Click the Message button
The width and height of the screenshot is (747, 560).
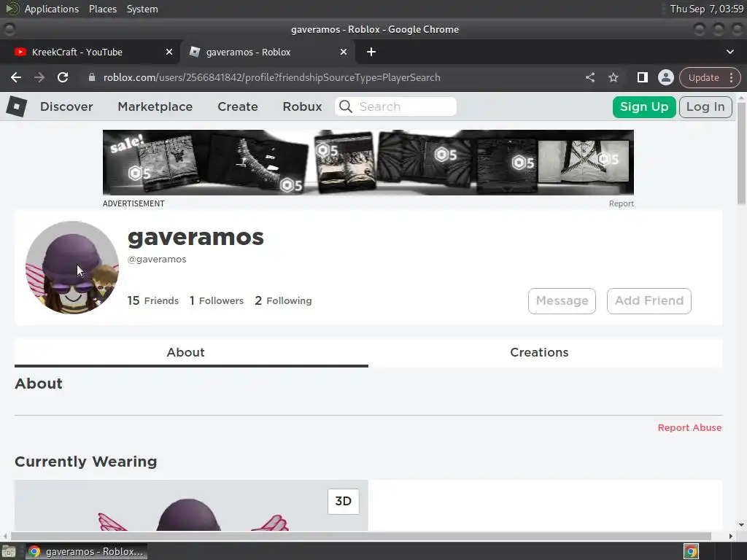pyautogui.click(x=562, y=301)
